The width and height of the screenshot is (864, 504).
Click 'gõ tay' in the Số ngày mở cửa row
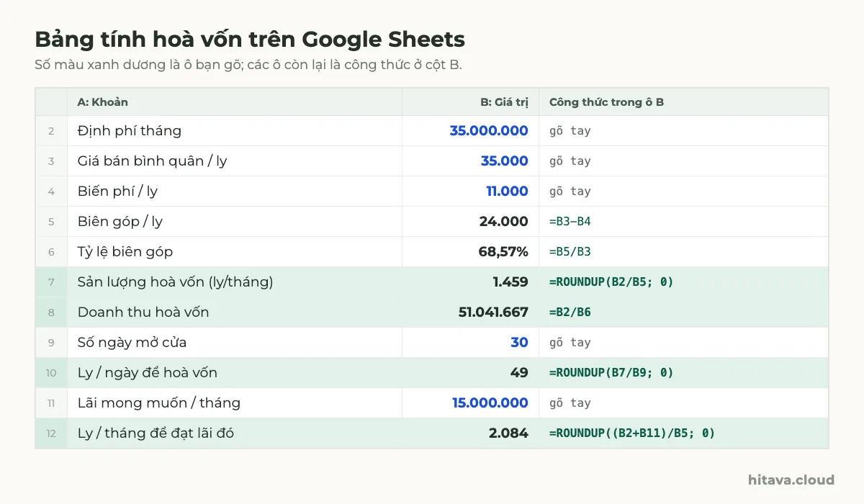(570, 343)
